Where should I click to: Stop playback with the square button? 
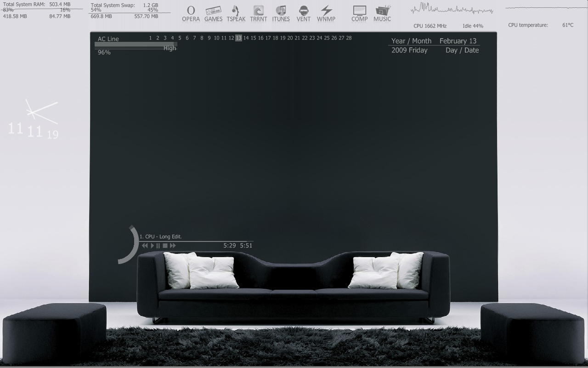[165, 246]
